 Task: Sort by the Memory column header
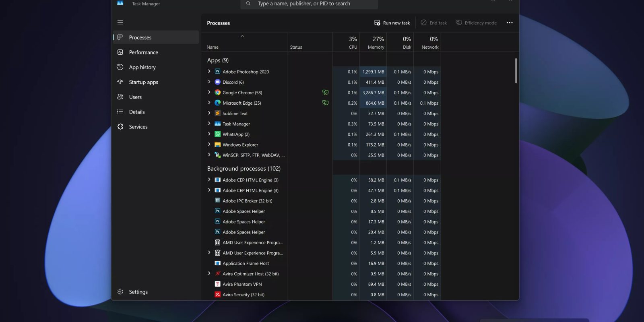(x=373, y=42)
